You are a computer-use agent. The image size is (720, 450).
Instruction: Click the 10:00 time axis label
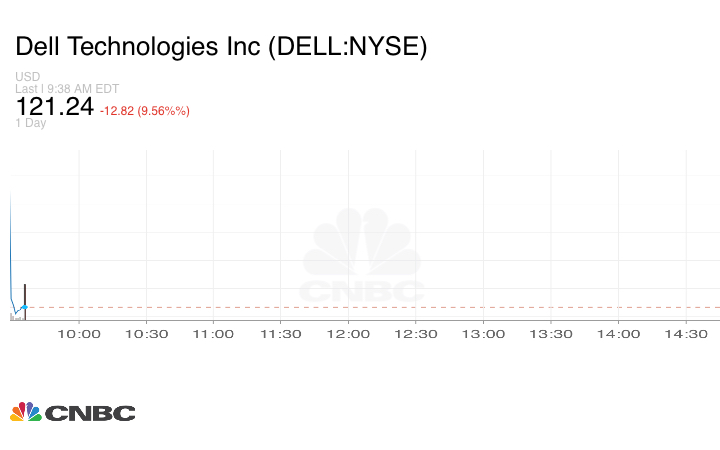tap(79, 334)
